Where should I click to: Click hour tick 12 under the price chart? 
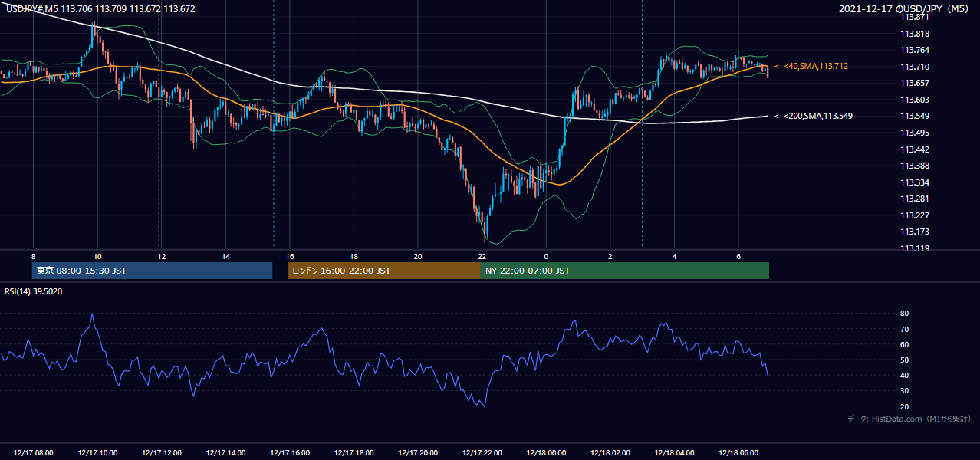click(x=161, y=256)
